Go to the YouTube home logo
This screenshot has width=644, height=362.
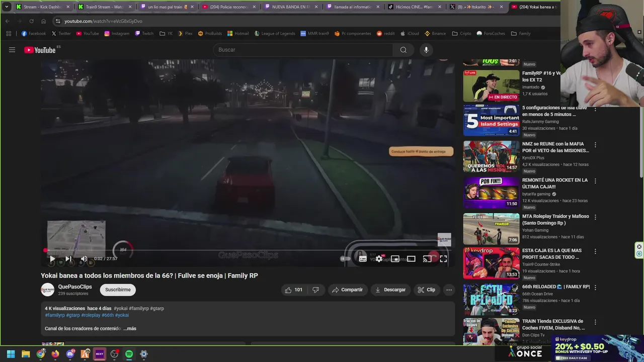40,50
